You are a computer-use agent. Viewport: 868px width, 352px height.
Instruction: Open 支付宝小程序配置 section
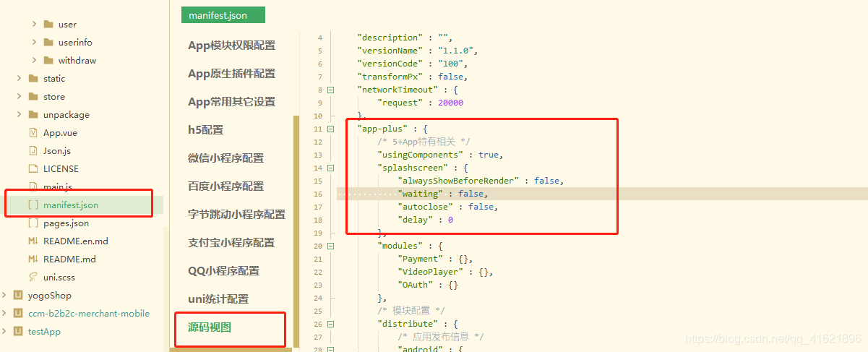(231, 243)
